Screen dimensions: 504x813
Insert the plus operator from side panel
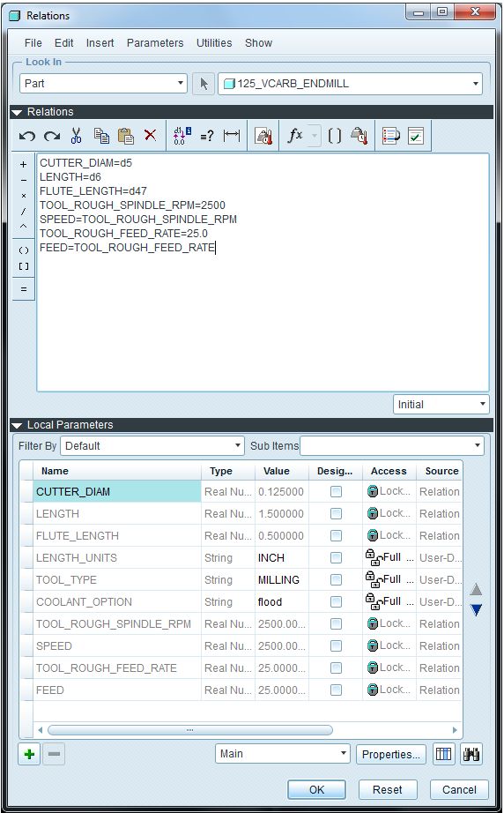[x=23, y=164]
